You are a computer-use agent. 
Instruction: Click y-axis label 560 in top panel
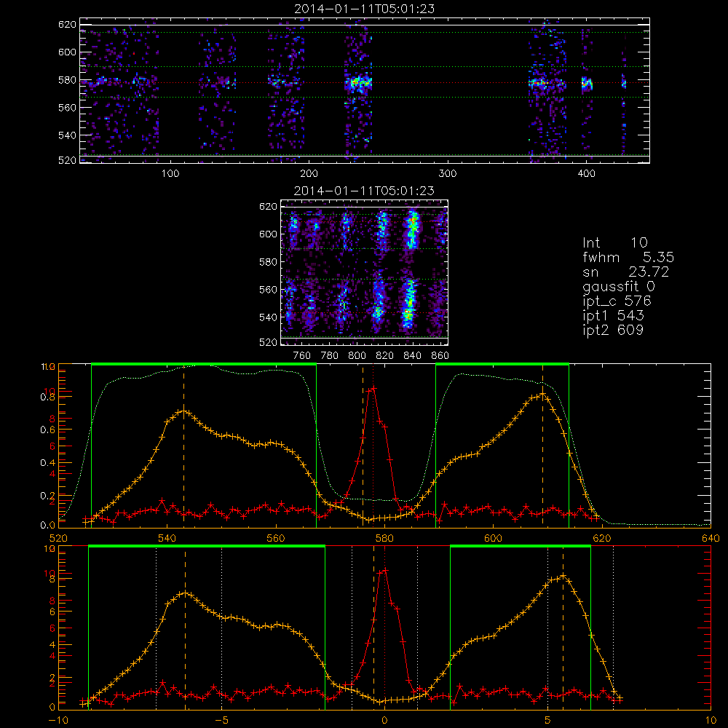click(67, 107)
